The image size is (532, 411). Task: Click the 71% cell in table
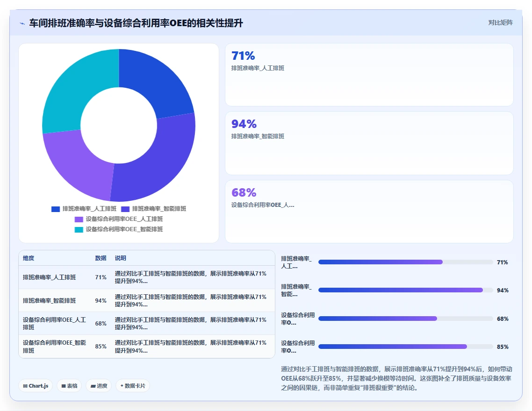[101, 277]
